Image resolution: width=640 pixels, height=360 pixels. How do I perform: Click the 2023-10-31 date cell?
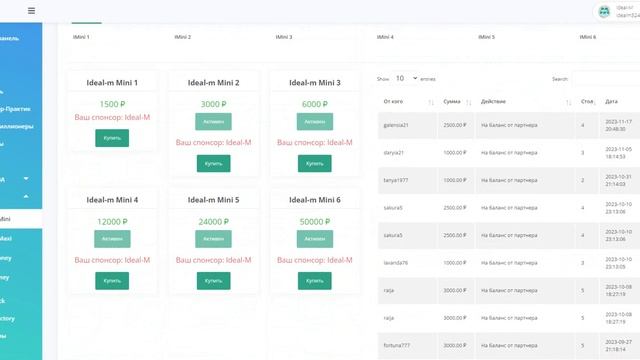point(618,180)
